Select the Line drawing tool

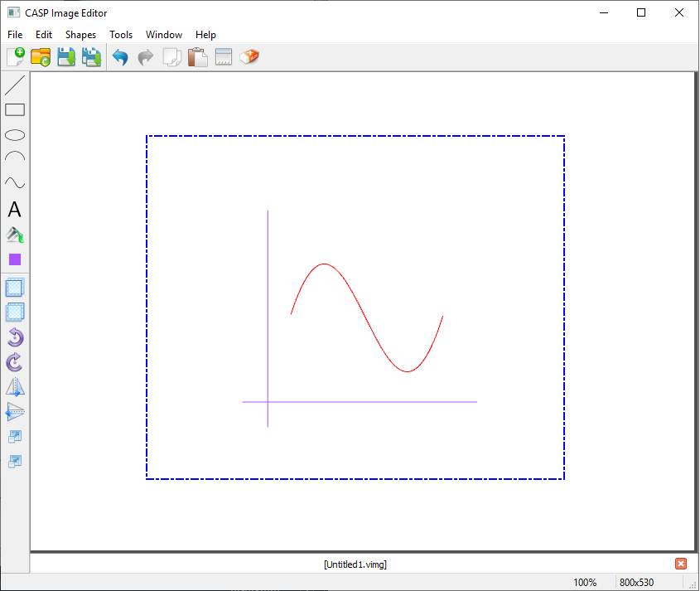tap(15, 85)
